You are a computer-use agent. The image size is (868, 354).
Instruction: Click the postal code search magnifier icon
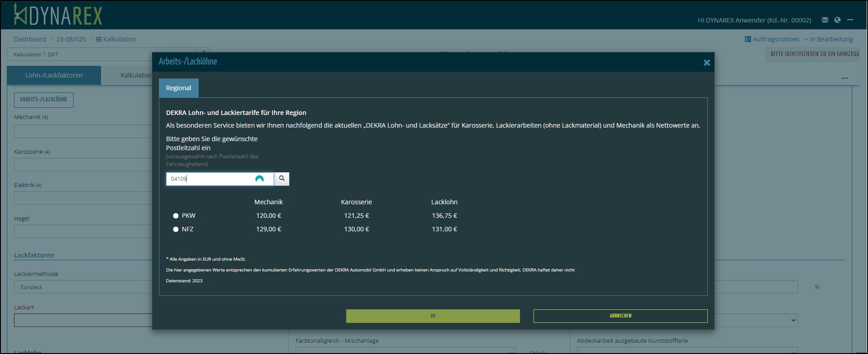pyautogui.click(x=282, y=179)
